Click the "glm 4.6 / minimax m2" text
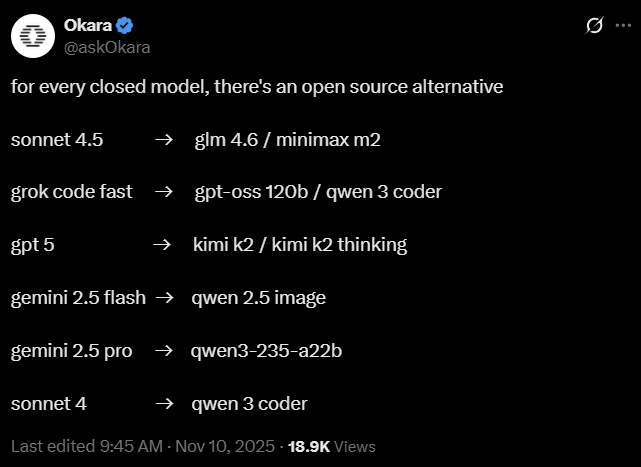 tap(287, 140)
